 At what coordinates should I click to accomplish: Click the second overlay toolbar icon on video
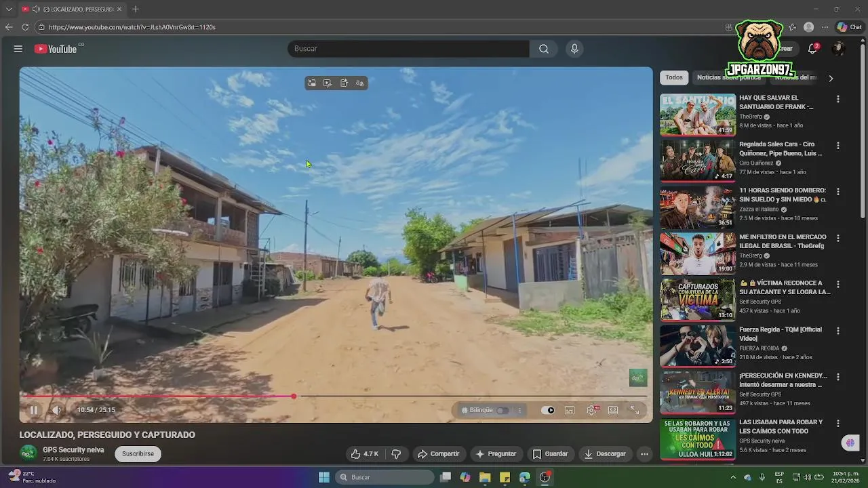[x=328, y=83]
